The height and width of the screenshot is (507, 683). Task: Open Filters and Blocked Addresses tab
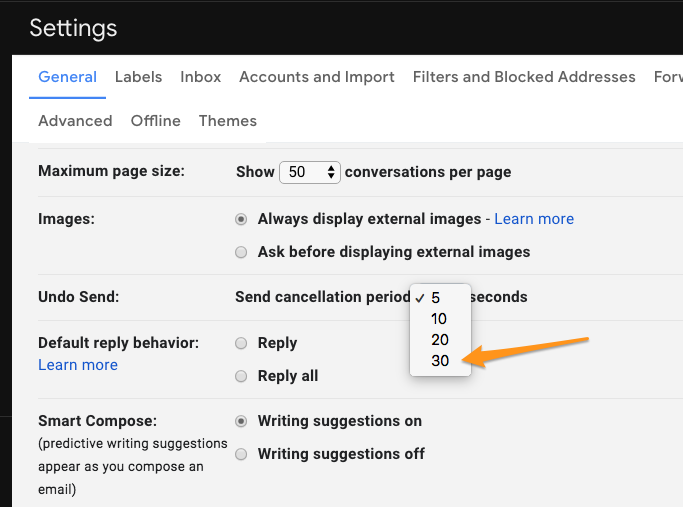point(524,77)
